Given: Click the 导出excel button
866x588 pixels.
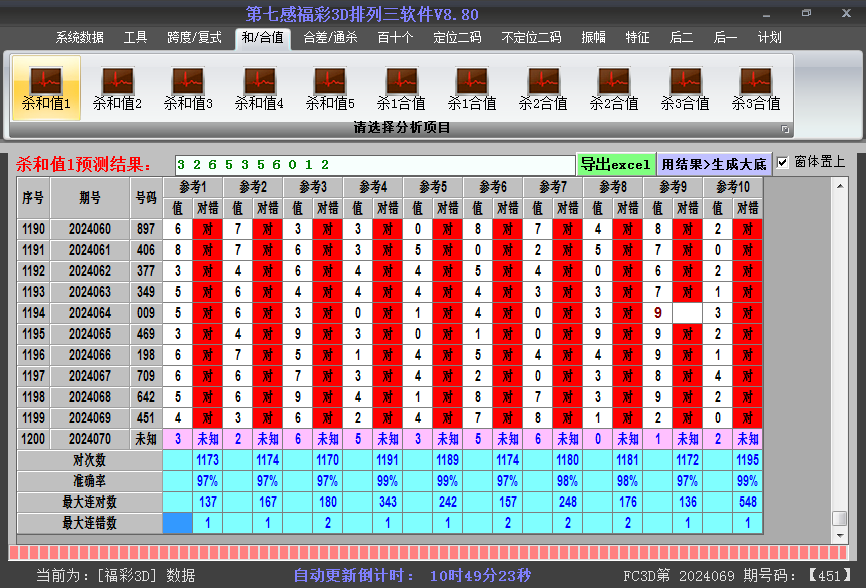Looking at the screenshot, I should coord(615,164).
